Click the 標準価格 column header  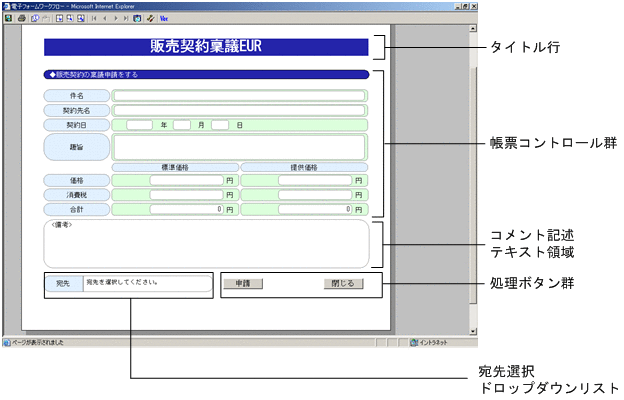[x=175, y=167]
